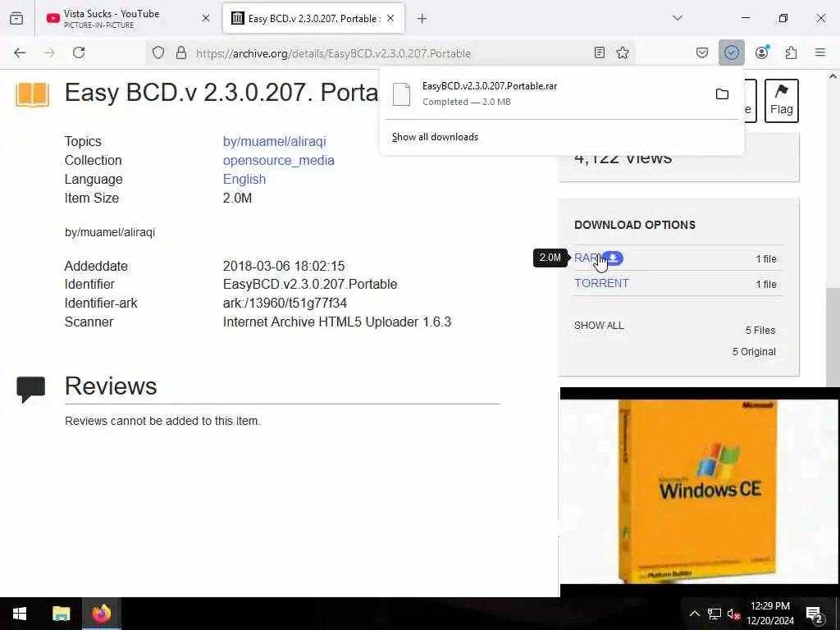Open tracking protection shield icon
Image resolution: width=840 pixels, height=630 pixels.
pos(158,52)
